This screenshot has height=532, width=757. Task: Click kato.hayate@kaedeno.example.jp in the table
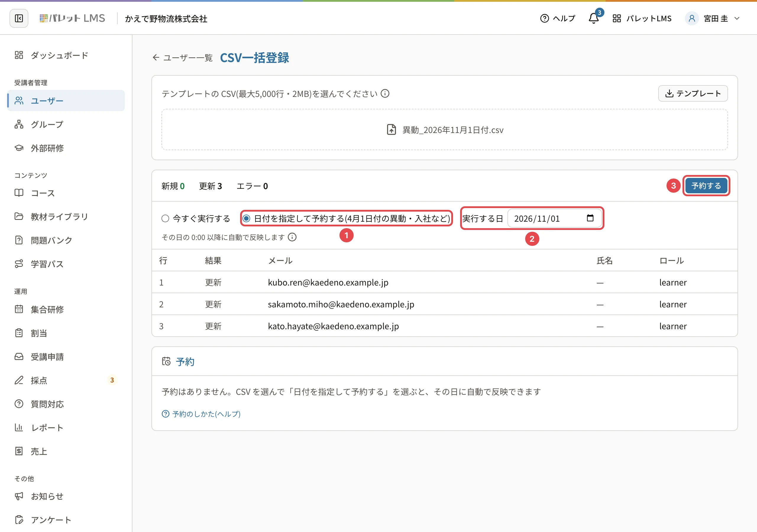tap(333, 326)
